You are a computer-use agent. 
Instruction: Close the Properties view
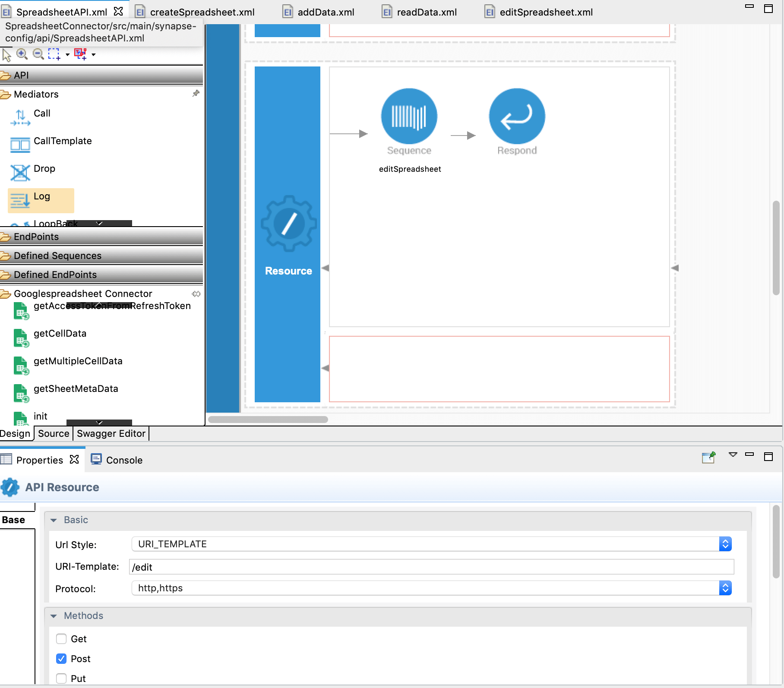74,459
